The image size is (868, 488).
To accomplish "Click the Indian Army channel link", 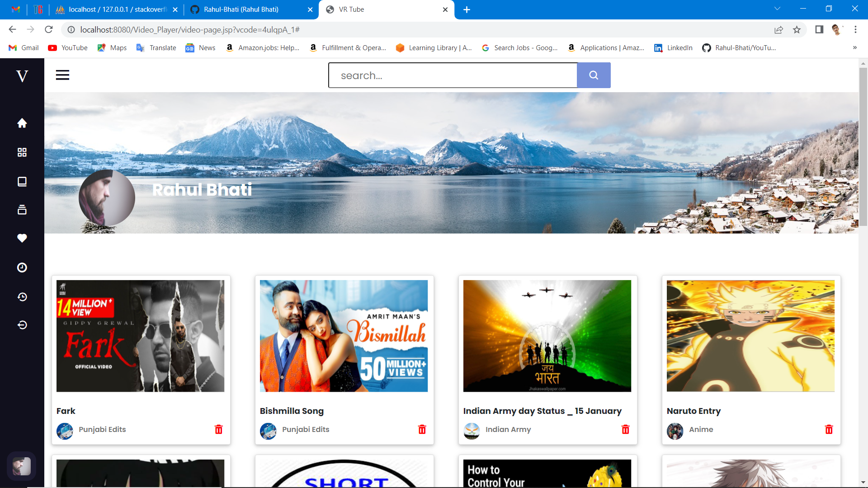I will pyautogui.click(x=508, y=429).
